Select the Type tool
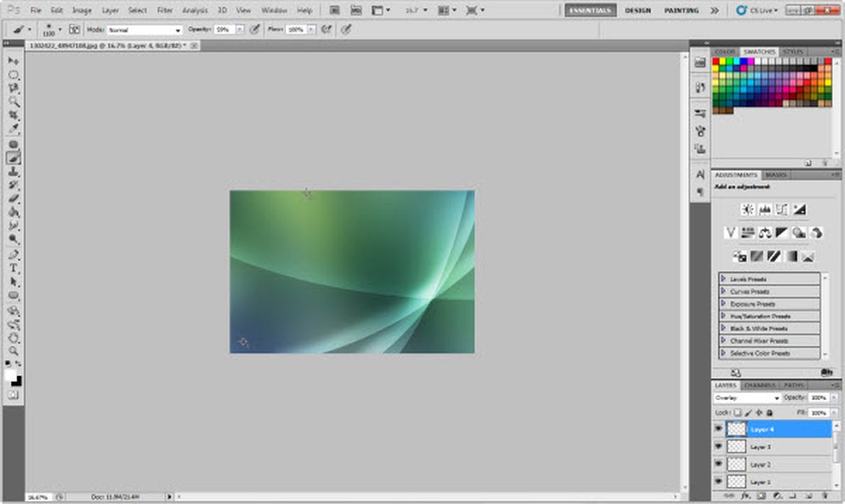845x504 pixels. click(14, 268)
